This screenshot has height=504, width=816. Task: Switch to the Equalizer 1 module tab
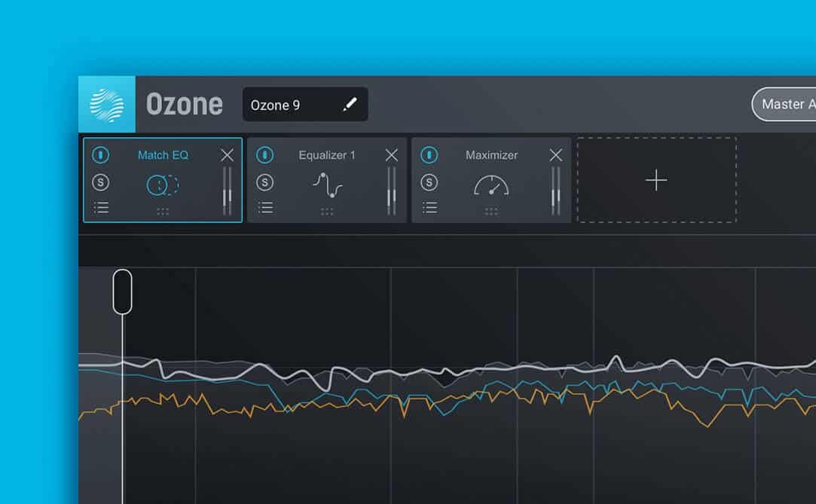click(327, 155)
